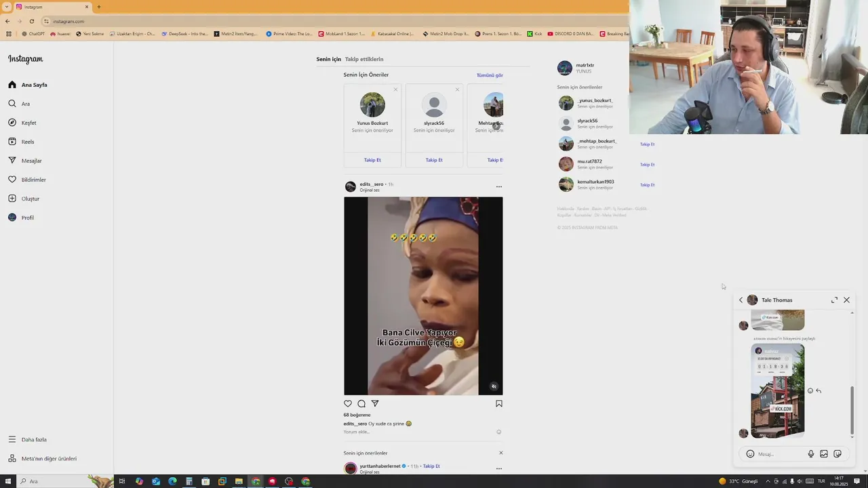Screen dimensions: 868x488
Task: Open Profil avatar in sidebar
Action: (x=12, y=218)
